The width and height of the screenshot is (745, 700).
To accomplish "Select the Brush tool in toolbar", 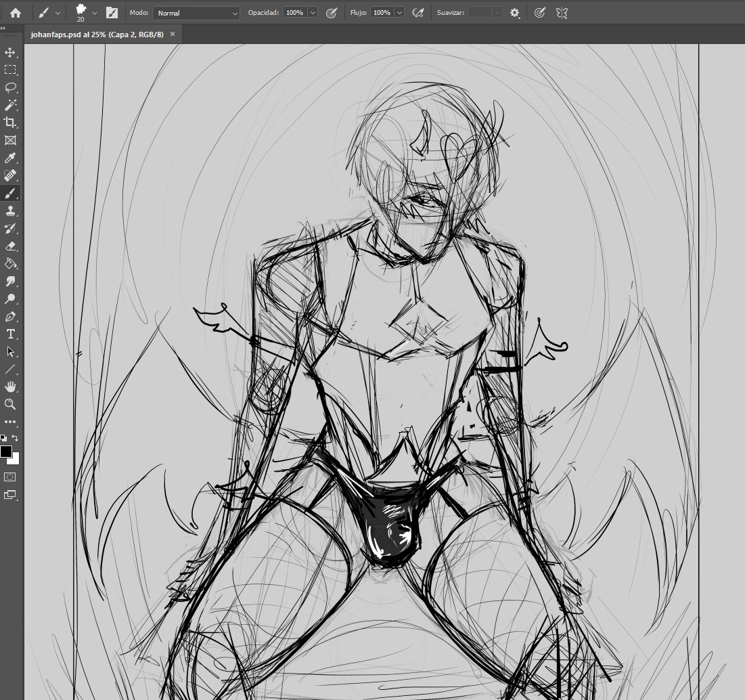I will pyautogui.click(x=10, y=193).
